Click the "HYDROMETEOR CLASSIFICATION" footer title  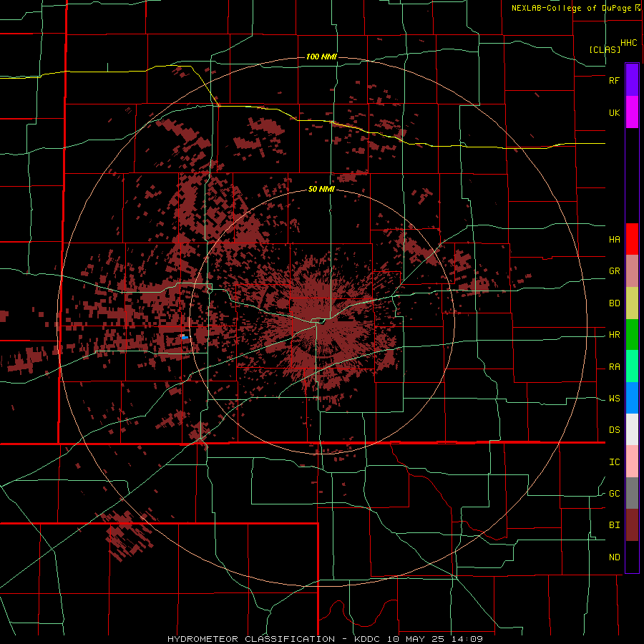(x=251, y=639)
